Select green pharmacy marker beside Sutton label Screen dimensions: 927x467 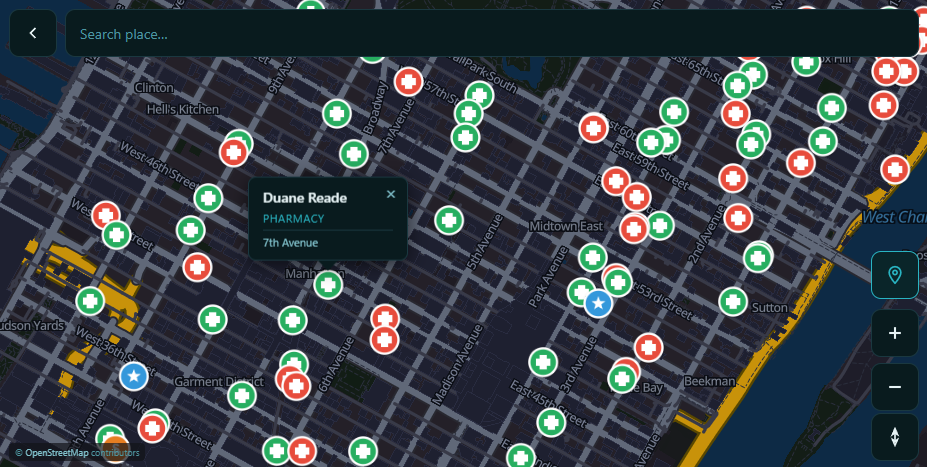coord(733,301)
